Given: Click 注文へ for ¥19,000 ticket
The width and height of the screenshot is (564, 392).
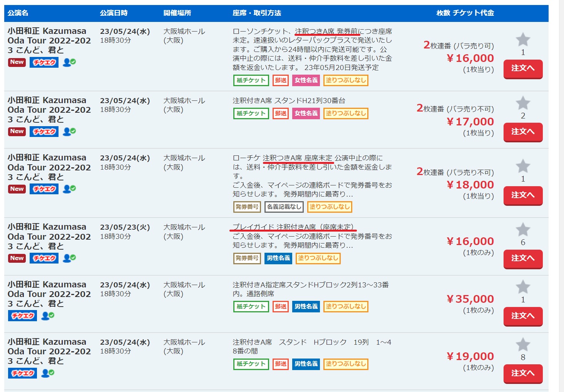Looking at the screenshot, I should pyautogui.click(x=523, y=374).
